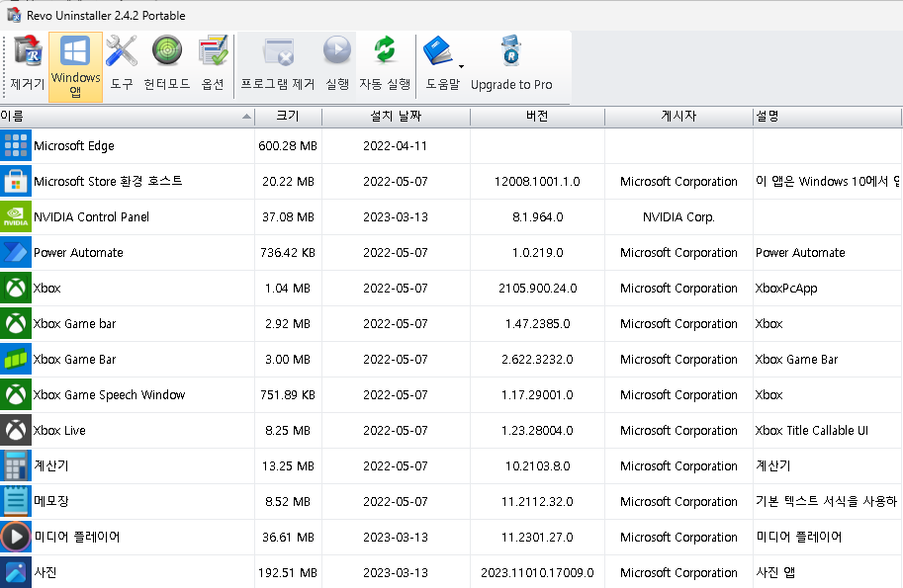Select the 사진 name entry
This screenshot has width=903, height=588.
click(45, 572)
